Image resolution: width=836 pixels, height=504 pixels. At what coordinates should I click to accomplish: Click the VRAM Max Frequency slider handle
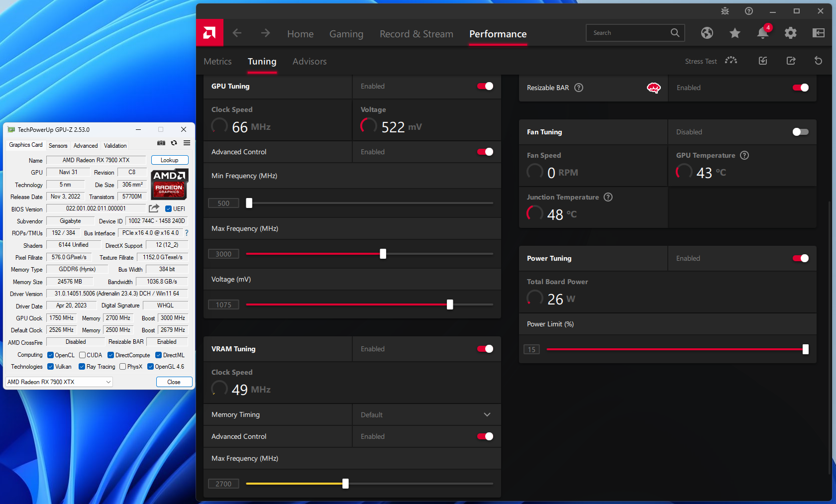pyautogui.click(x=345, y=484)
